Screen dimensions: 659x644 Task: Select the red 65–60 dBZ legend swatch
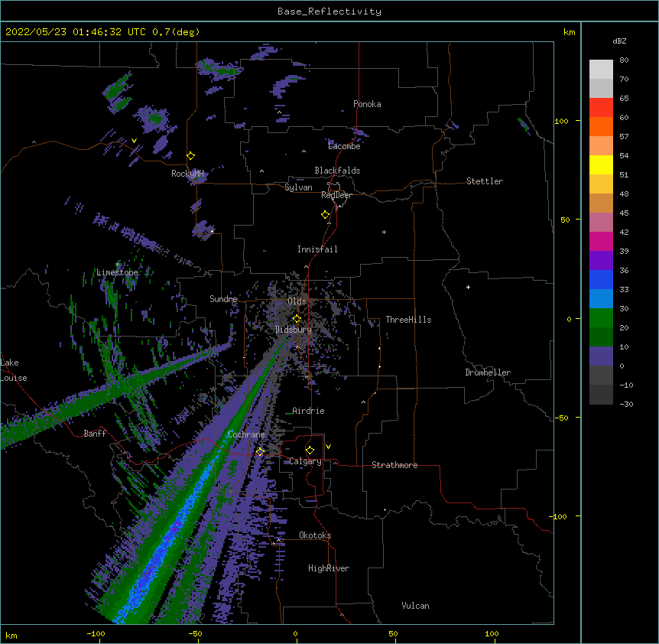click(x=601, y=108)
